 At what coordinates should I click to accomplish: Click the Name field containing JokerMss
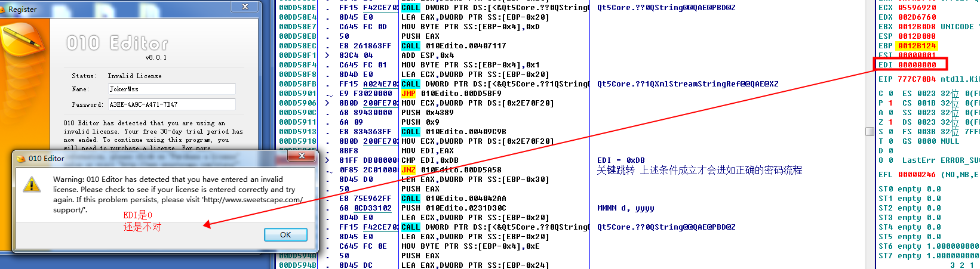tap(171, 89)
